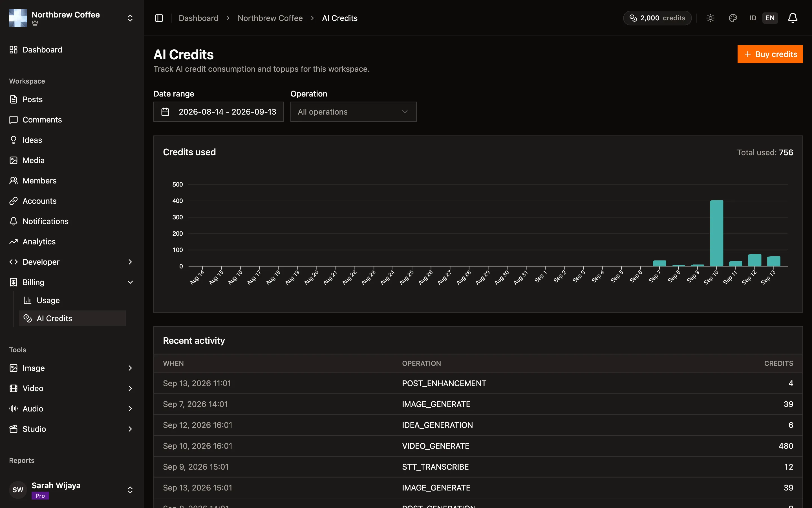Image resolution: width=812 pixels, height=508 pixels.
Task: Click the AI Credits coins icon in sidebar
Action: pyautogui.click(x=28, y=318)
